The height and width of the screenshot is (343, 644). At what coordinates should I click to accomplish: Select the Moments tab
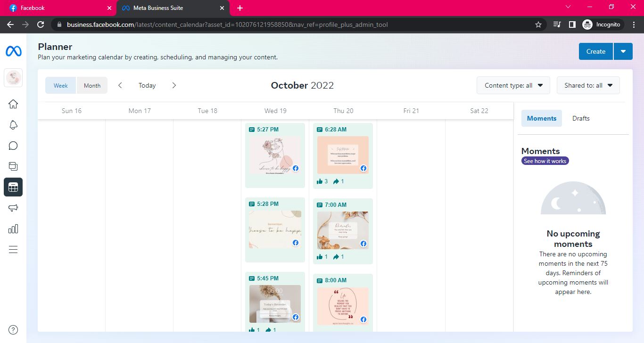(542, 118)
